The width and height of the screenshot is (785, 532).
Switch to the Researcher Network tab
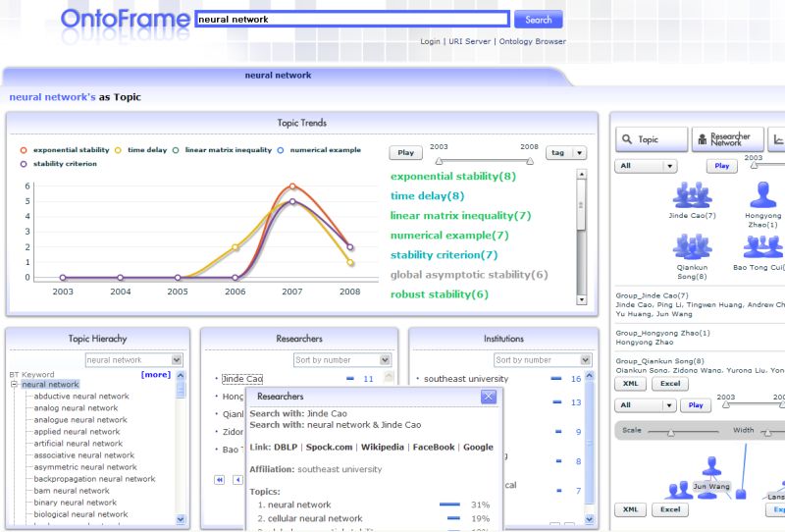[727, 139]
